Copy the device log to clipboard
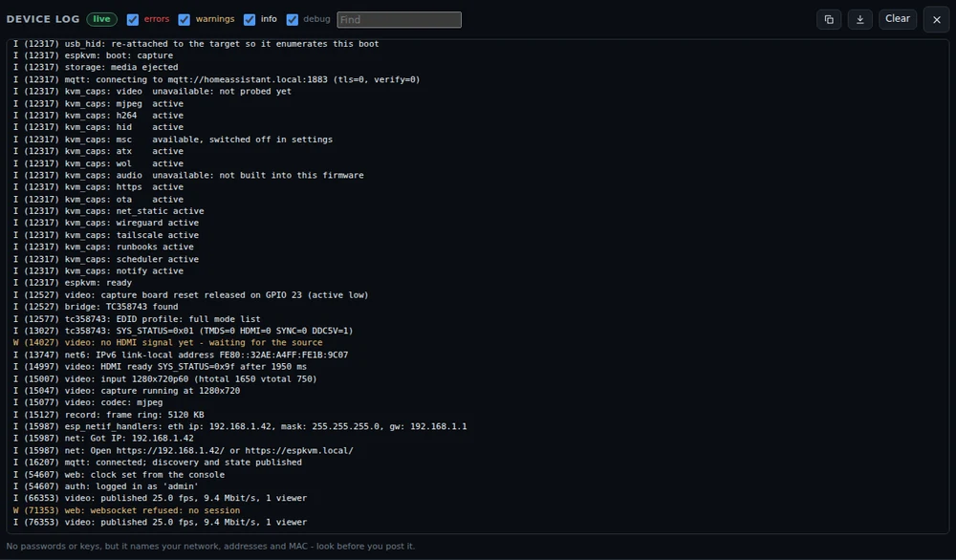This screenshot has width=956, height=560. pyautogui.click(x=829, y=19)
